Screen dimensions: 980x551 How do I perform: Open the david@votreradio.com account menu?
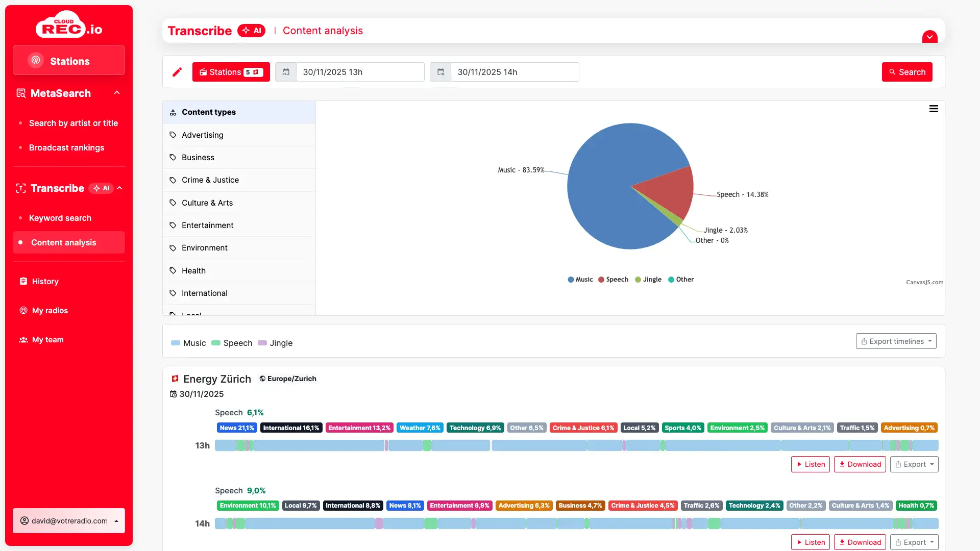point(69,521)
